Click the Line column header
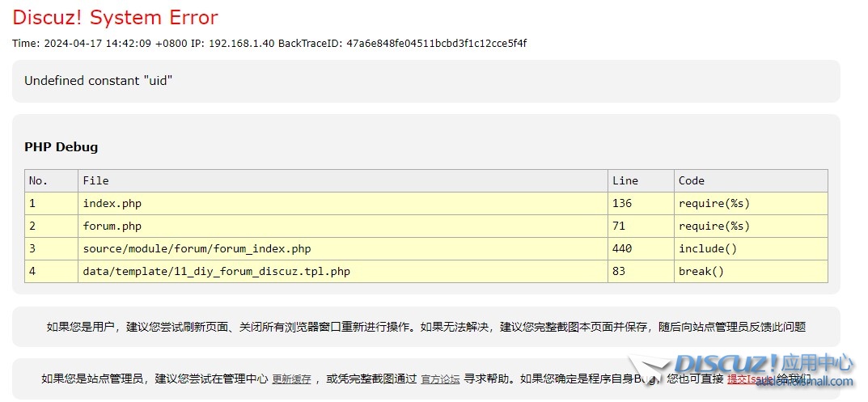Image resolution: width=868 pixels, height=402 pixels. 625,180
